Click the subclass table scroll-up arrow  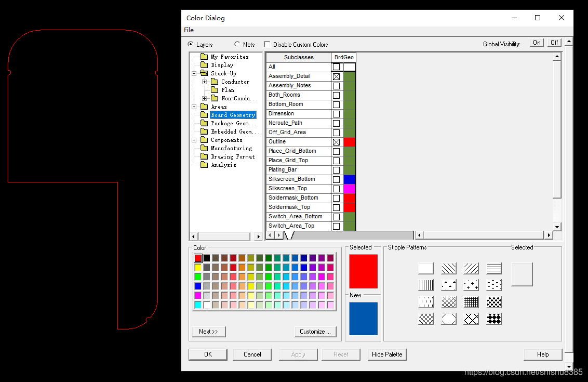pyautogui.click(x=557, y=57)
